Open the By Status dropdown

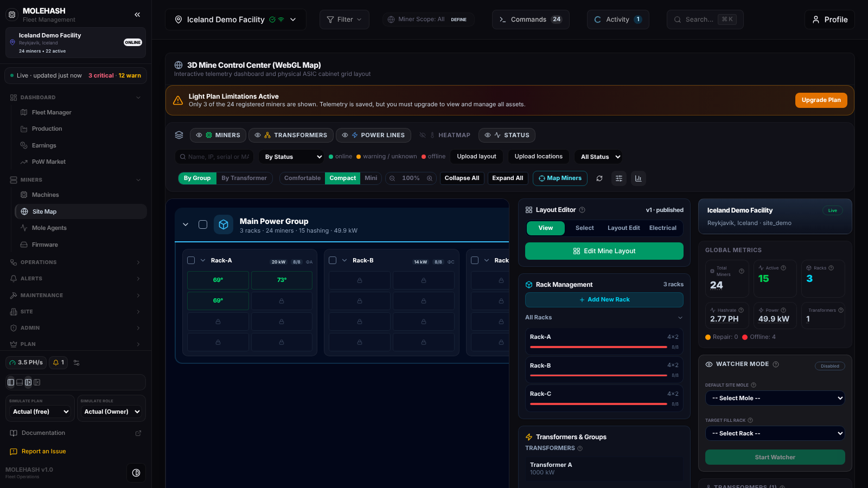tap(291, 157)
